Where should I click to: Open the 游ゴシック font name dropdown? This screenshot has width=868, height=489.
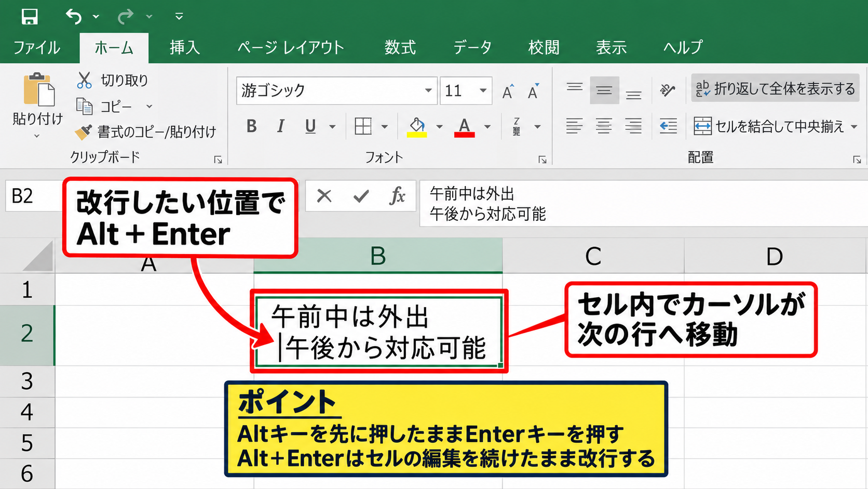428,90
